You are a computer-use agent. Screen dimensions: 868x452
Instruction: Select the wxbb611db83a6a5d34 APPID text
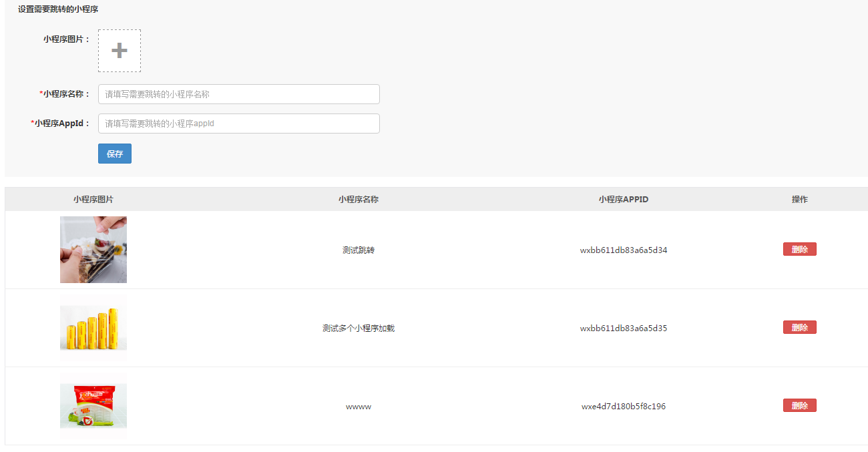tap(624, 250)
